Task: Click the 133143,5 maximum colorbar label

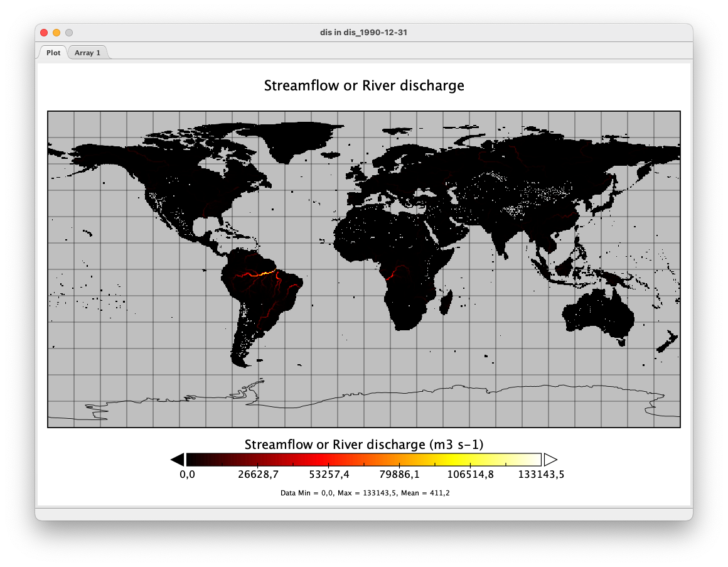Action: click(541, 475)
